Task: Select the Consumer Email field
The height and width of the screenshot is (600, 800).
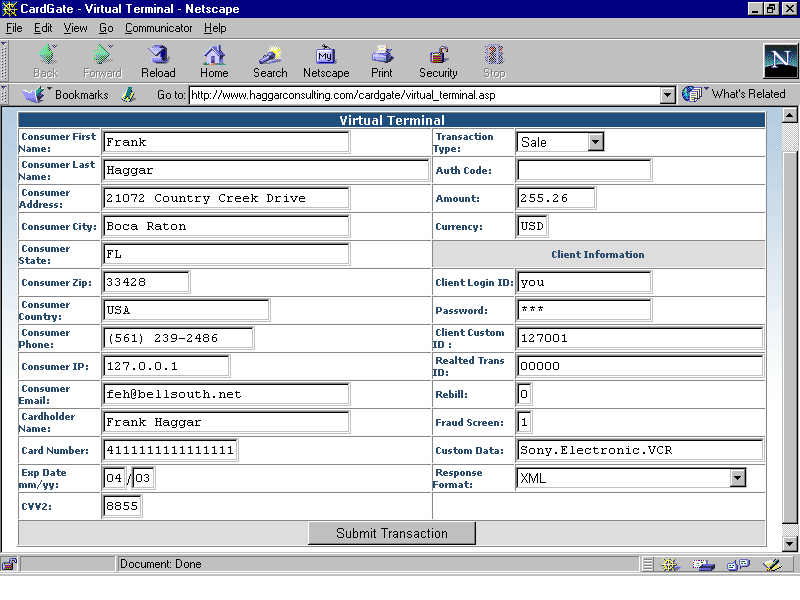Action: tap(226, 394)
